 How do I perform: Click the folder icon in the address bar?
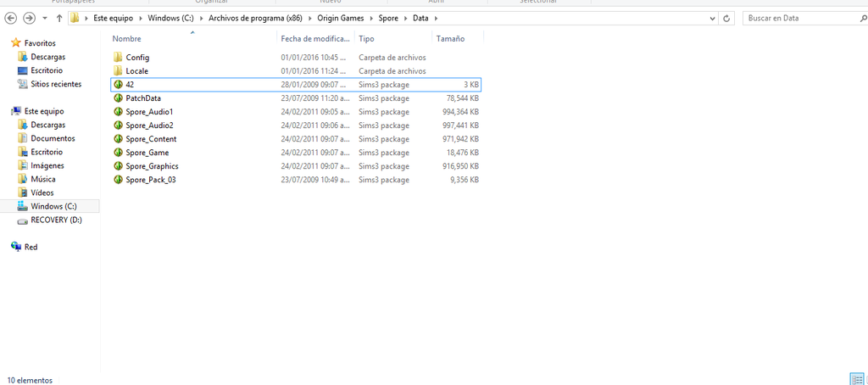coord(75,19)
